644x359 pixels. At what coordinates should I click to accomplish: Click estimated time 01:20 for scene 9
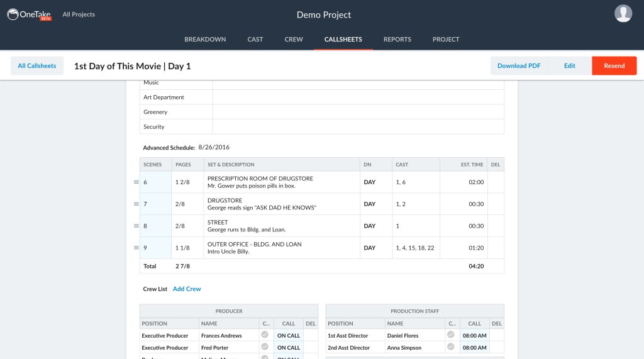[x=476, y=248]
